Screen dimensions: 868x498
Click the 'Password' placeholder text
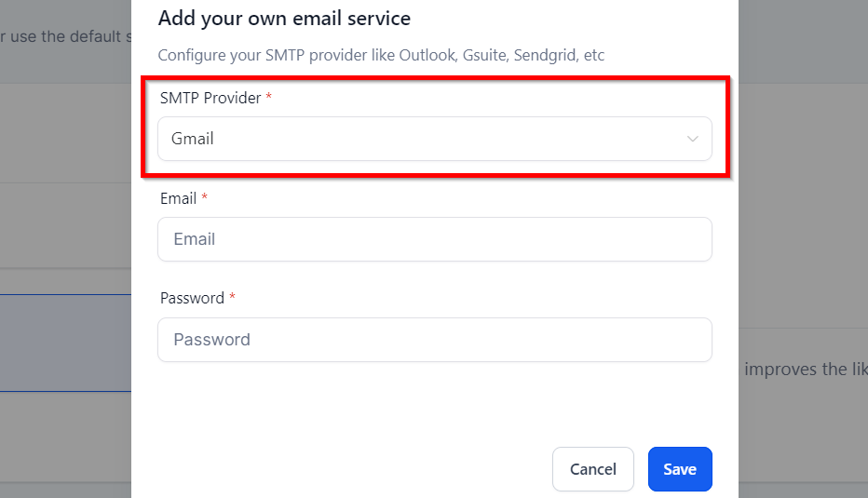click(x=211, y=340)
